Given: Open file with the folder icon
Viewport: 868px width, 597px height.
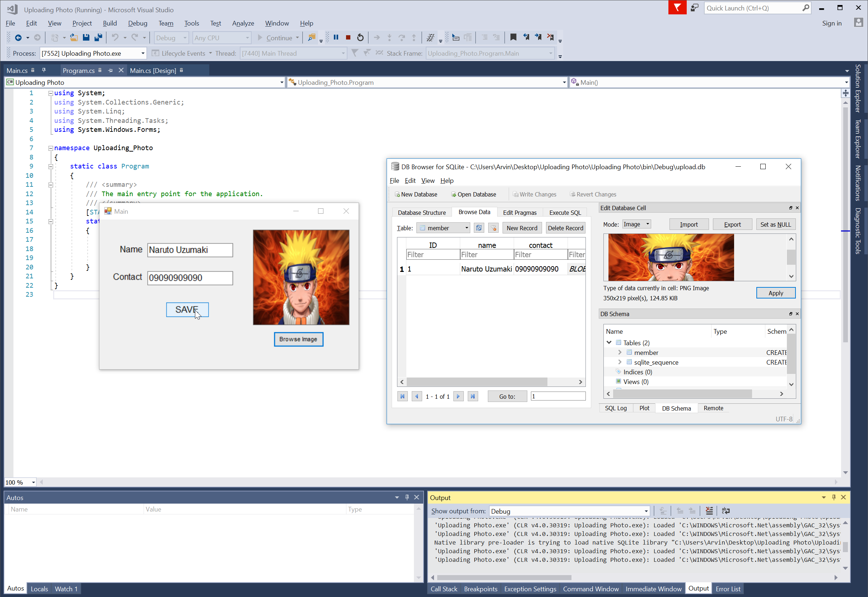Looking at the screenshot, I should click(74, 38).
